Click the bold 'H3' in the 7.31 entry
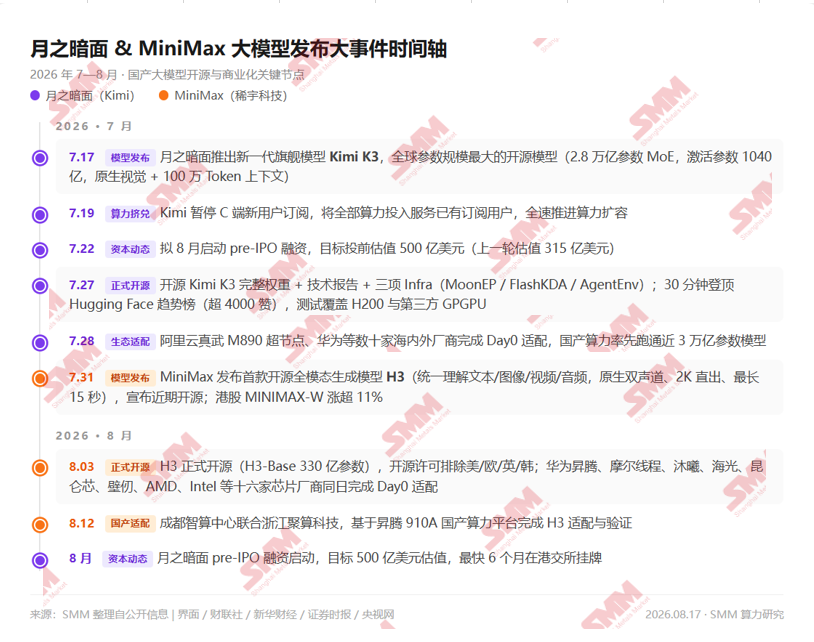 coord(395,377)
